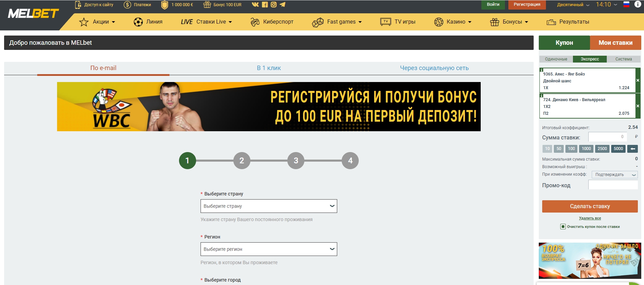Viewport: 644px width, 285px height.
Task: Open the Выберите регион dropdown
Action: (x=269, y=249)
